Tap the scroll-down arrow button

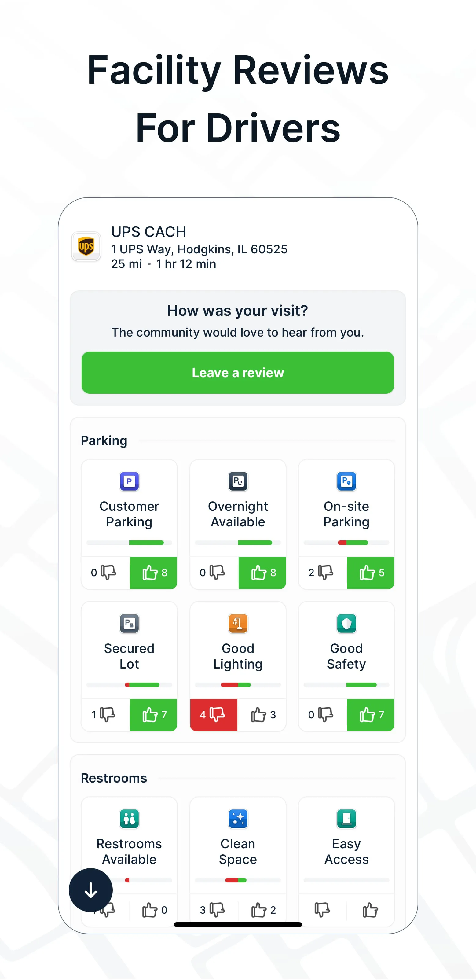(90, 890)
